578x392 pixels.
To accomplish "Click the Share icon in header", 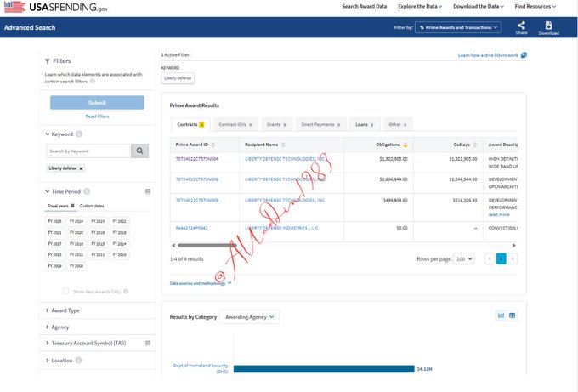I will point(521,26).
